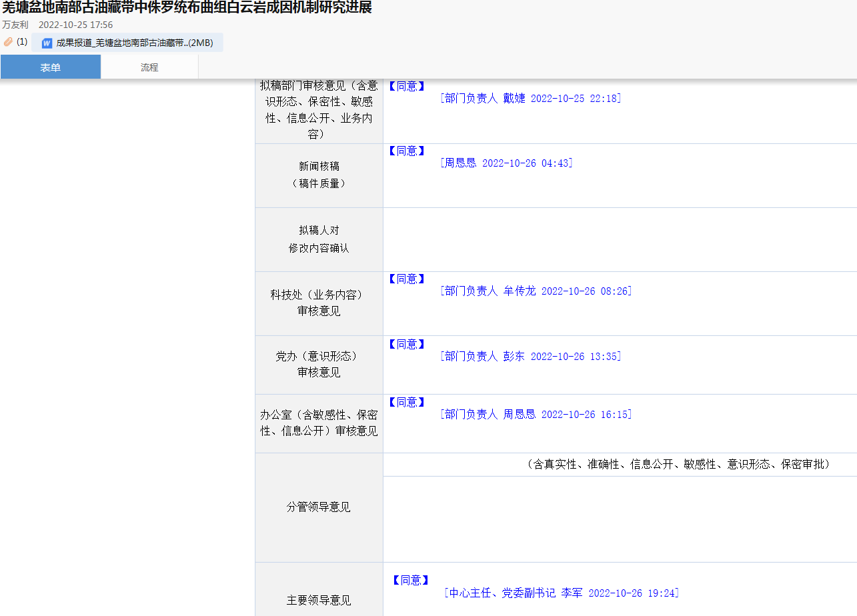
Task: Click empty 拟稿人对修改内容确认 field
Action: pyautogui.click(x=620, y=239)
